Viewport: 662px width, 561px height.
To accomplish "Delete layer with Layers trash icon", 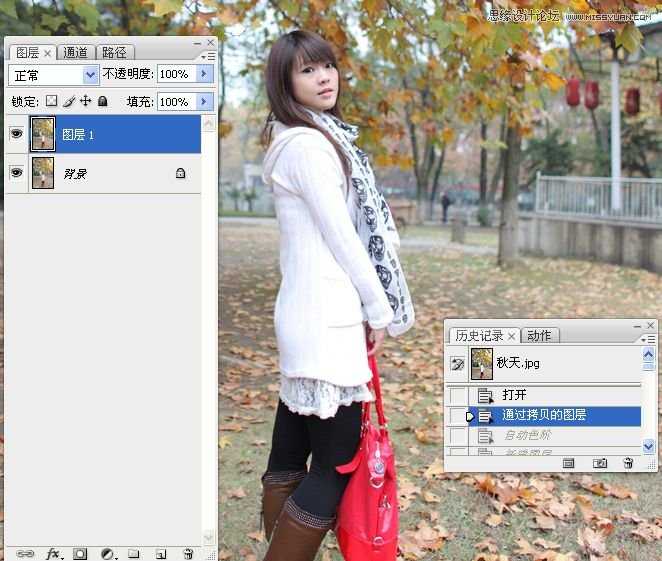I will click(x=188, y=553).
